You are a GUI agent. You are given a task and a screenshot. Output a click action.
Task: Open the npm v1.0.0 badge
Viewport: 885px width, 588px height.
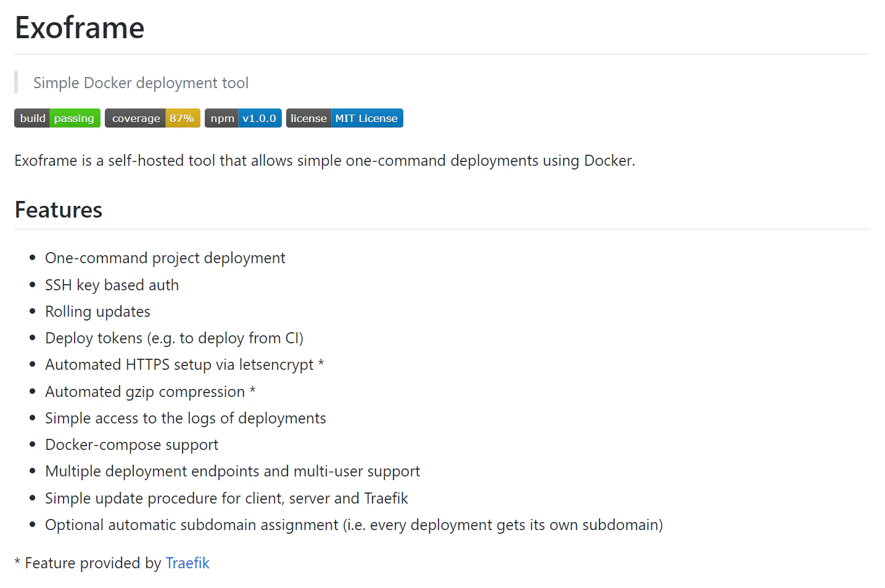pos(243,118)
